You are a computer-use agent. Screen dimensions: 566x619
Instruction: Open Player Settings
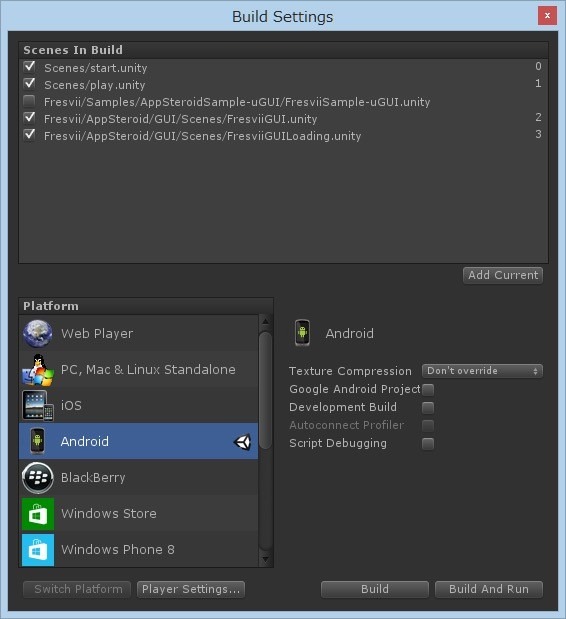191,589
